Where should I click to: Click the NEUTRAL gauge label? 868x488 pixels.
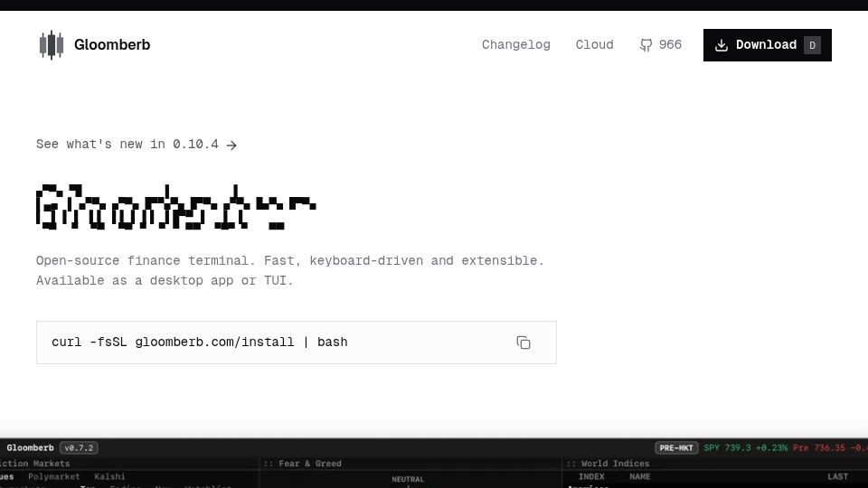[408, 479]
